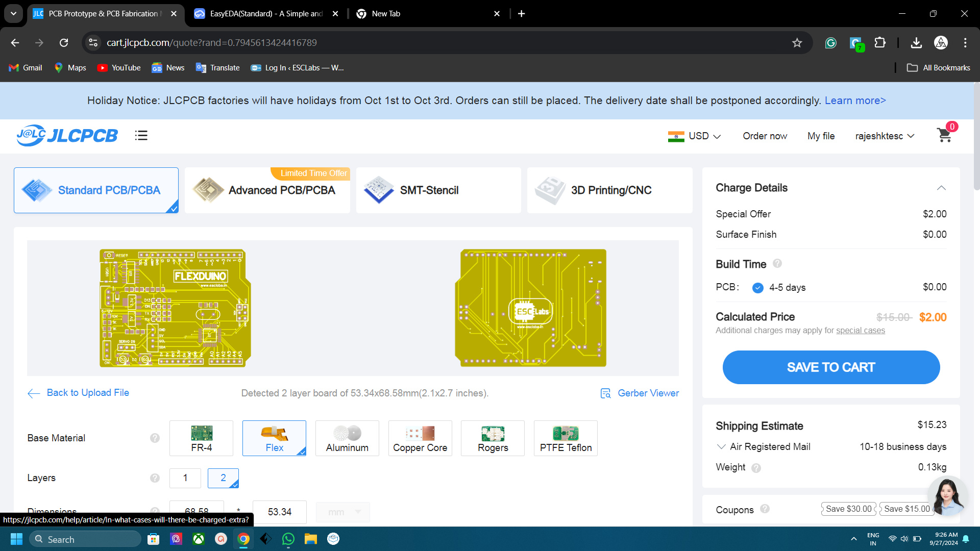Viewport: 980px width, 551px height.
Task: Select the 4-5 days PCB build time
Action: pos(758,288)
